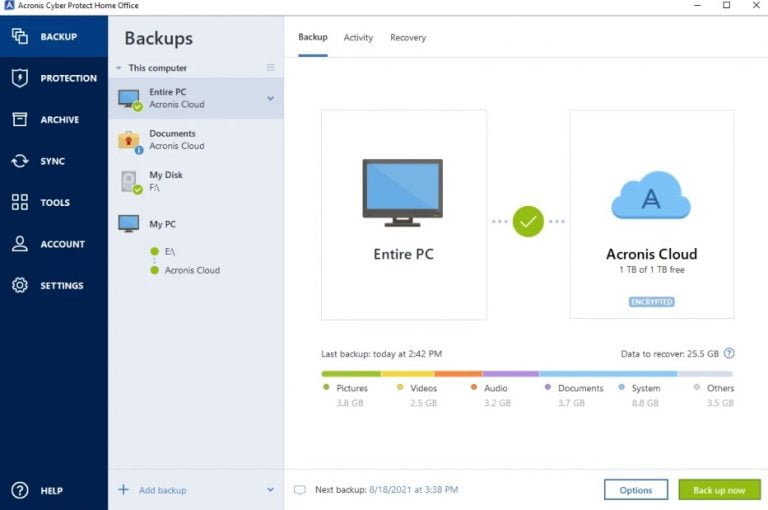Expand the Entire PC backup chevron
Viewport: 768px width, 510px height.
pyautogui.click(x=270, y=98)
